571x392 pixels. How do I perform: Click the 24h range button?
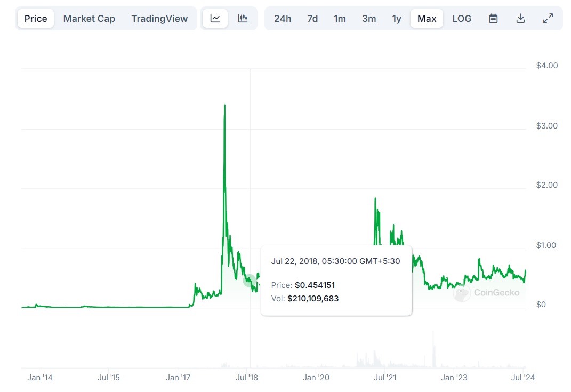(x=283, y=18)
